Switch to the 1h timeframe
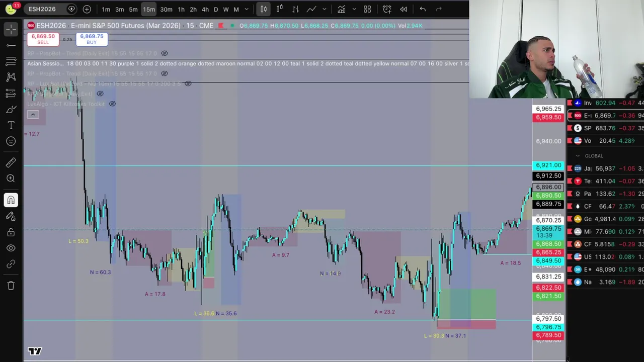The image size is (644, 362). point(181,9)
